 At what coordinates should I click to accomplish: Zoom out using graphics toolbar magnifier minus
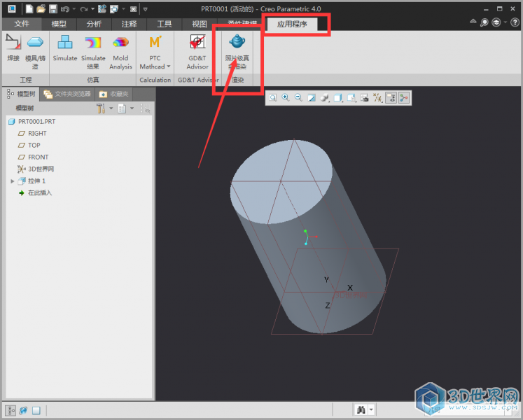298,98
